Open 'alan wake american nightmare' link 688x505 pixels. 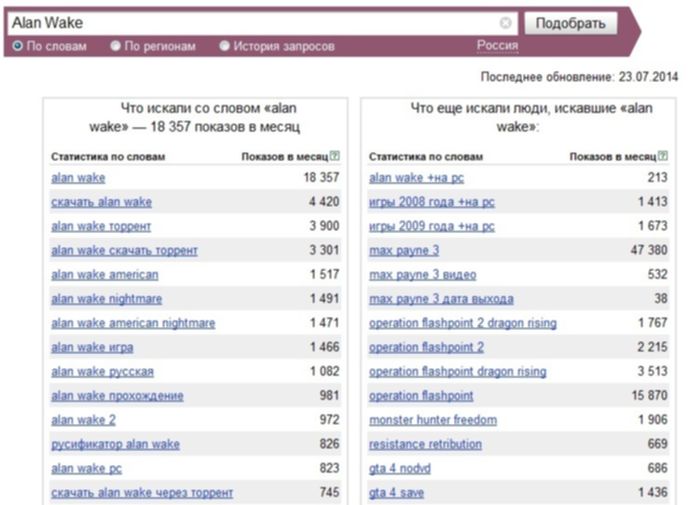pyautogui.click(x=133, y=323)
